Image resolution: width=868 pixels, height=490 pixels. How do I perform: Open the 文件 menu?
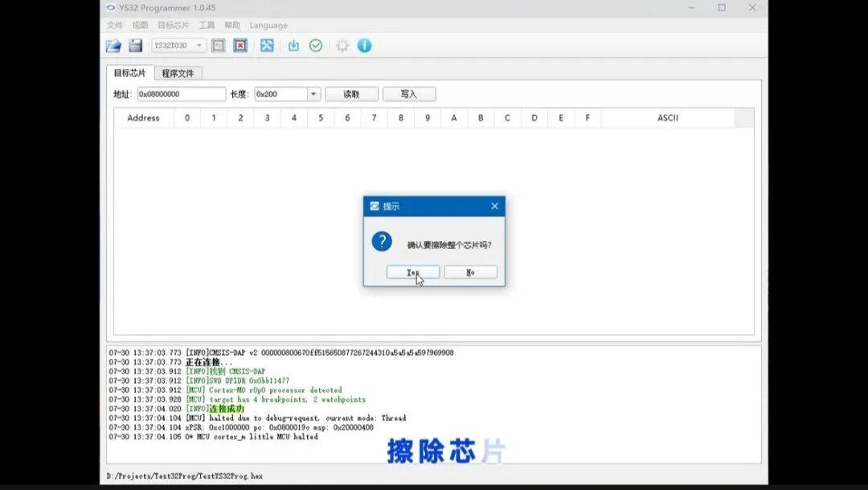[115, 25]
